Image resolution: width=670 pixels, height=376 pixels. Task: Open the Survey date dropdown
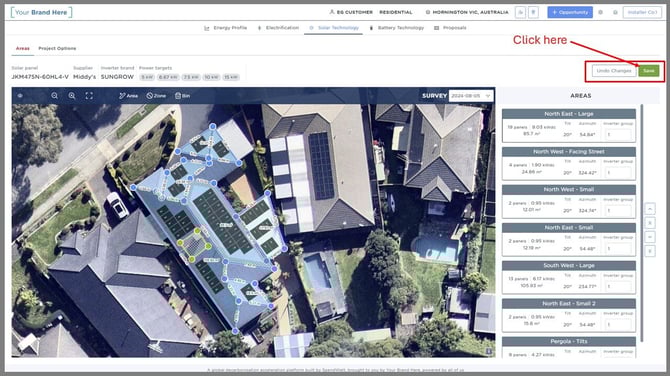[x=471, y=96]
